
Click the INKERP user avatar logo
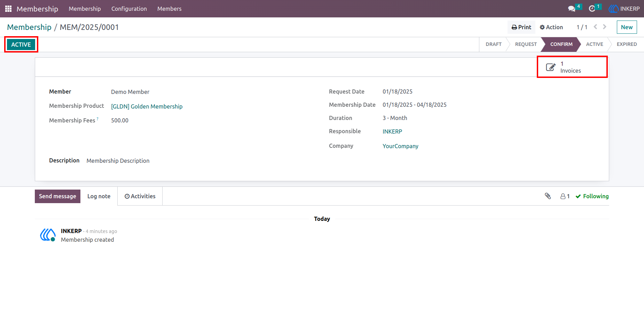click(x=613, y=9)
